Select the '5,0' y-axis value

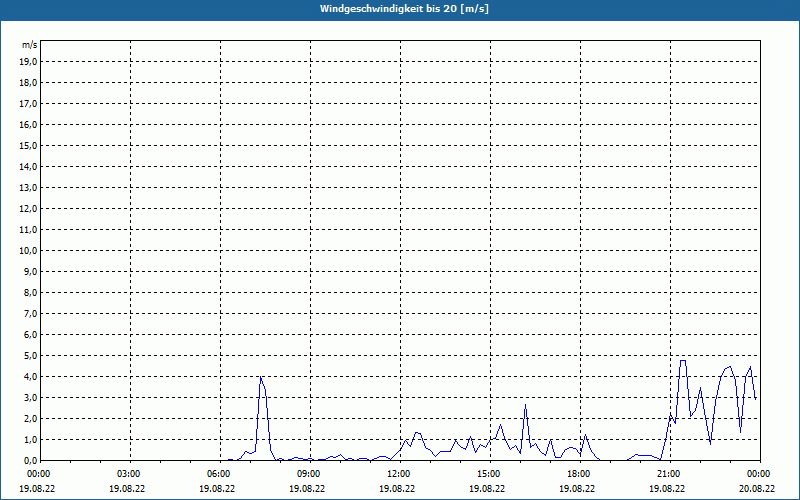(x=31, y=356)
